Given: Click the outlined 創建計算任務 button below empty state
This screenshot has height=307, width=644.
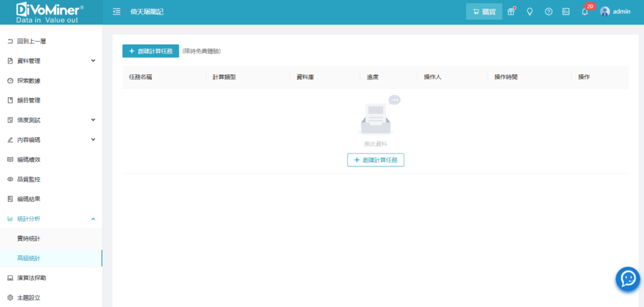Looking at the screenshot, I should (x=375, y=160).
